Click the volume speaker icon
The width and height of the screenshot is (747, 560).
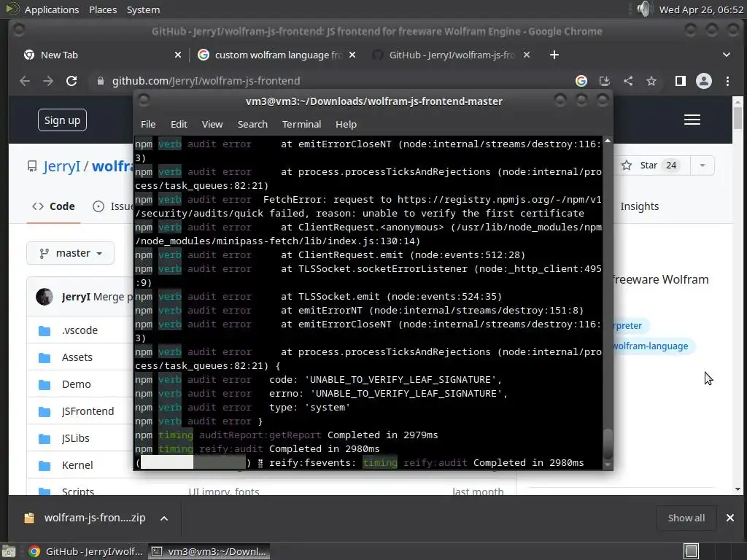coord(643,9)
